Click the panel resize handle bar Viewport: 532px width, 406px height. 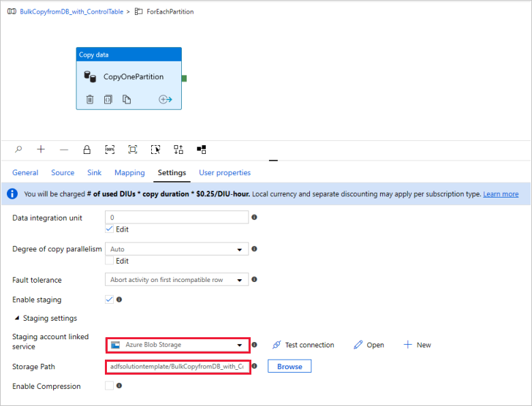click(x=273, y=161)
